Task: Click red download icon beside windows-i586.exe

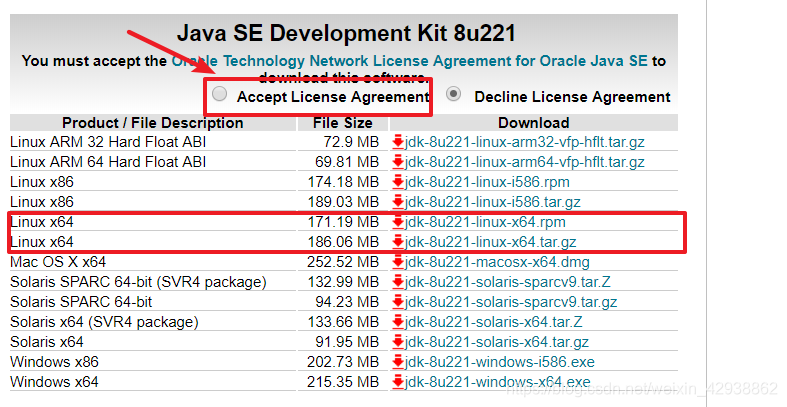Action: pyautogui.click(x=398, y=362)
